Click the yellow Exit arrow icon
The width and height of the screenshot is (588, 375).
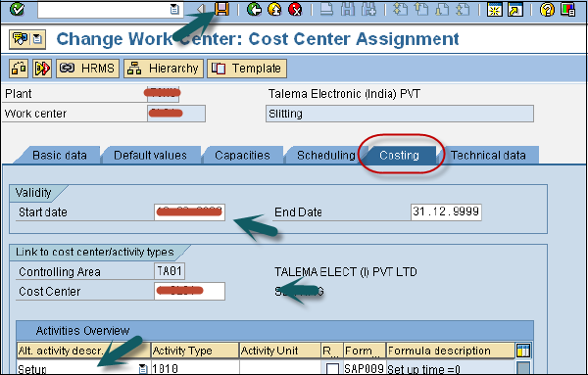pyautogui.click(x=274, y=9)
